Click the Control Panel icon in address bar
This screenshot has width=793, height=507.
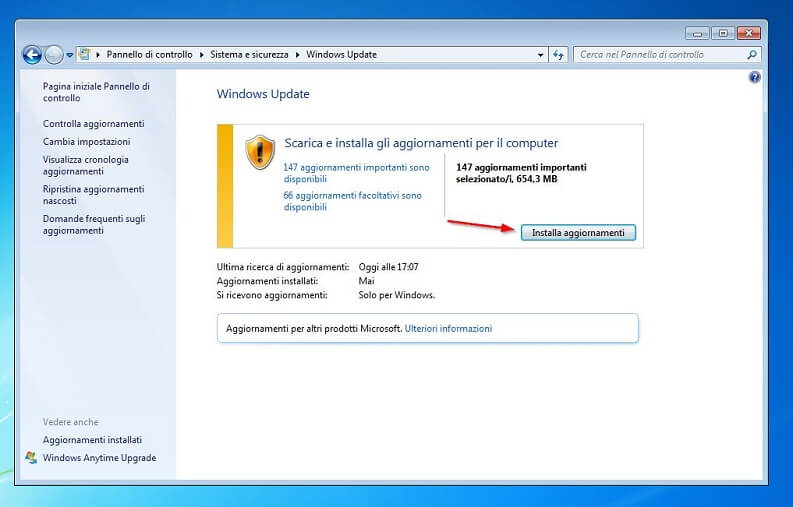(x=84, y=54)
